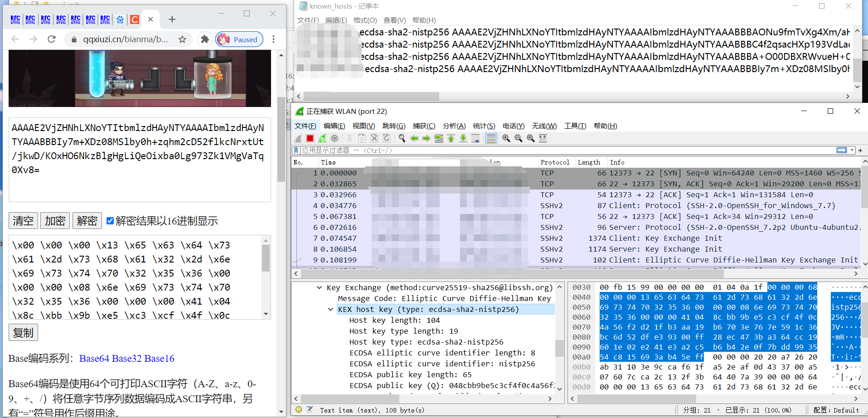The image size is (868, 418).
Task: Restart the current Wireshark capture
Action: 322,138
